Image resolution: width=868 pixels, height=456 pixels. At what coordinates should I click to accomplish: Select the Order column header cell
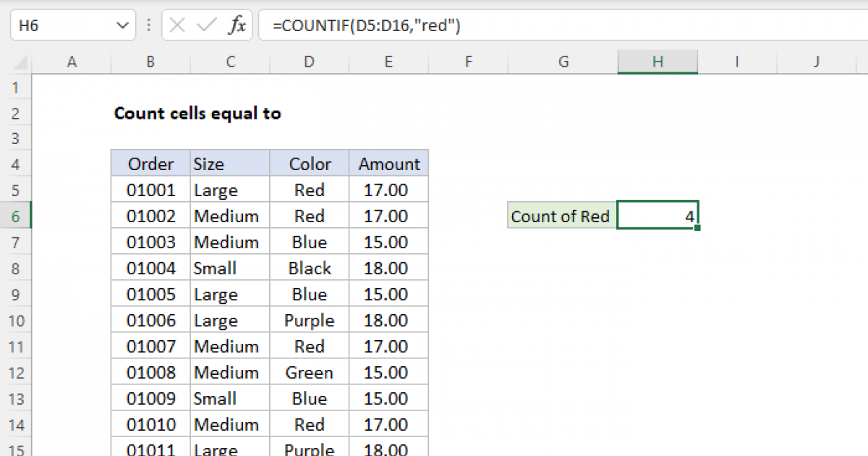coord(150,164)
